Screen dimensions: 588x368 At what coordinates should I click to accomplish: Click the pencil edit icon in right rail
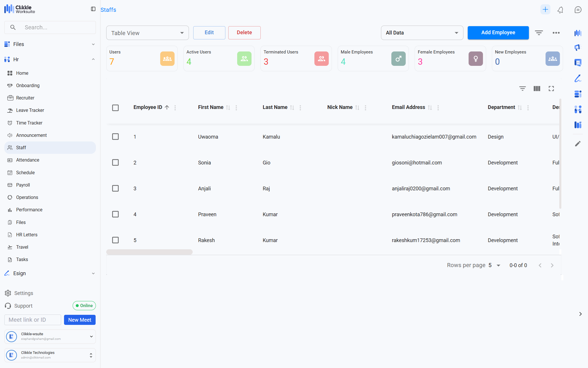pos(578,144)
